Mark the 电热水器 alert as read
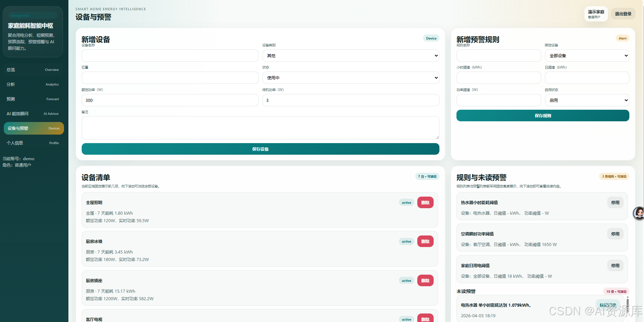This screenshot has width=644, height=322. coord(608,305)
